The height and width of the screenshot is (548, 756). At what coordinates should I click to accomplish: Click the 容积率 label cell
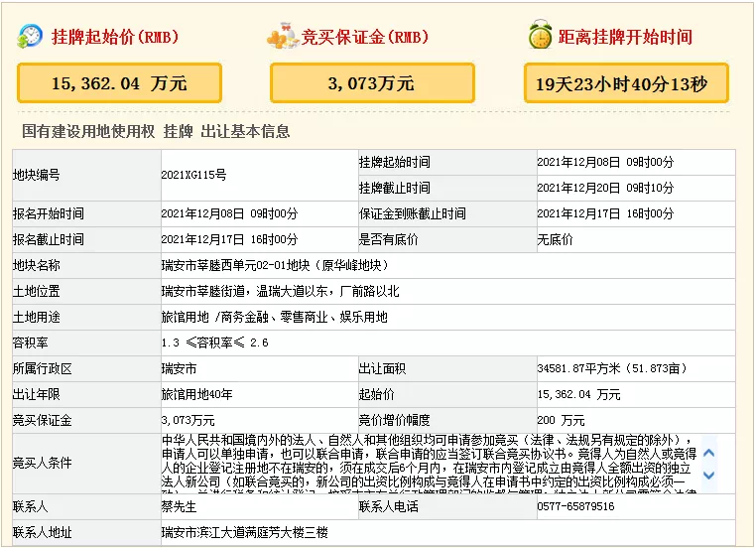pyautogui.click(x=86, y=342)
